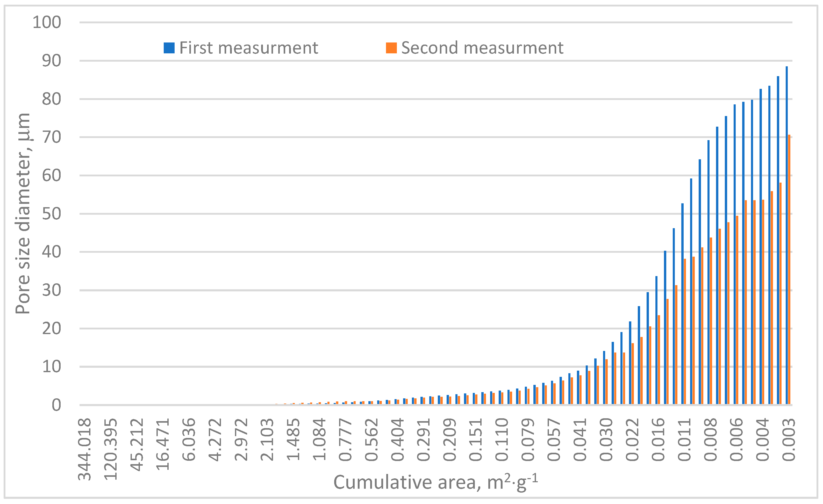The height and width of the screenshot is (504, 823).
Task: Click the 16.471 horizontal axis label
Action: pos(163,444)
